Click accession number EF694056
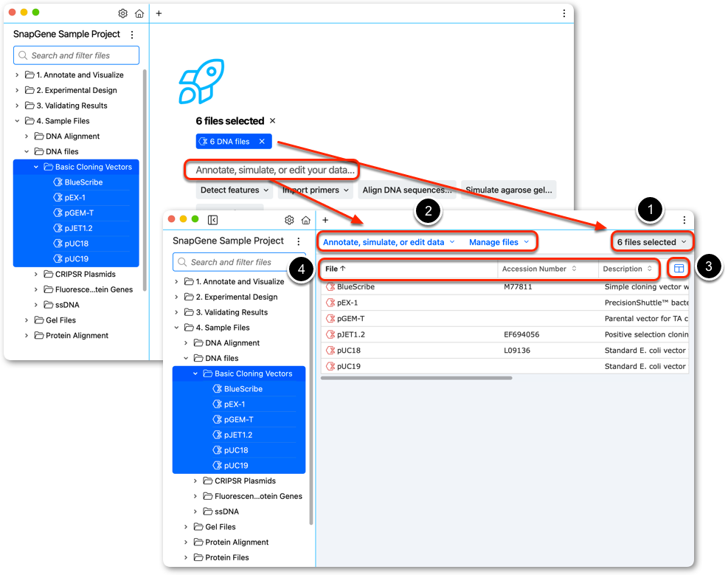Viewport: 728px width, 575px height. click(x=521, y=334)
